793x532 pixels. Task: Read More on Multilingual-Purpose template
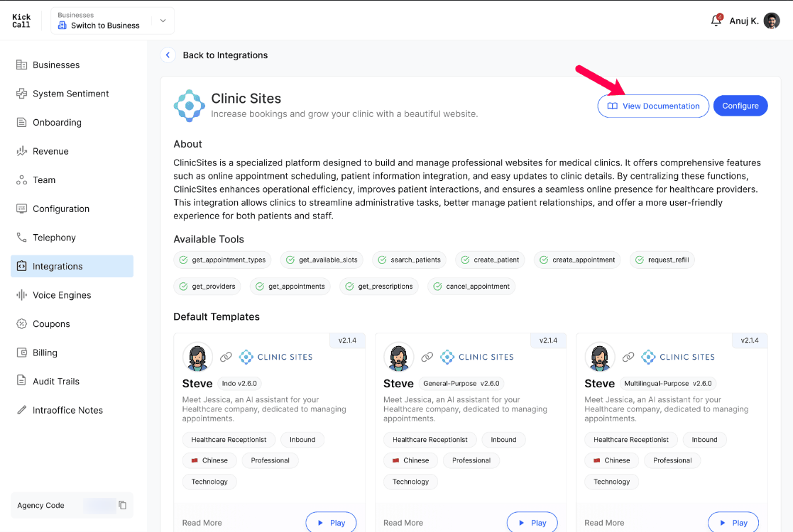(x=604, y=523)
